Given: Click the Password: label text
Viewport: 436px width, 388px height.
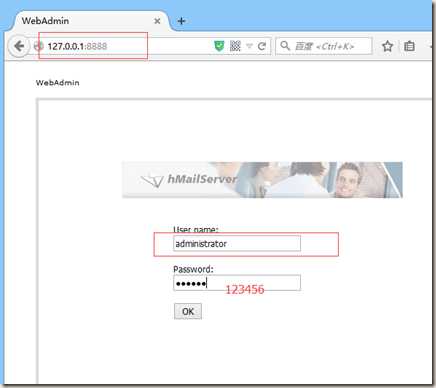Looking at the screenshot, I should (x=193, y=269).
